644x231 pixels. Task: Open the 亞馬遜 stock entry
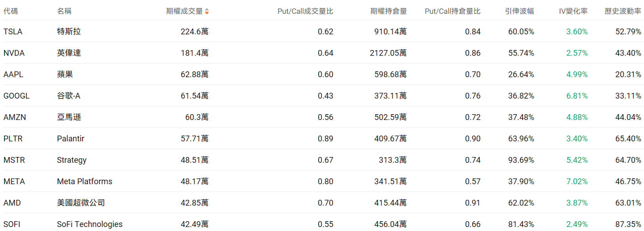click(x=69, y=117)
